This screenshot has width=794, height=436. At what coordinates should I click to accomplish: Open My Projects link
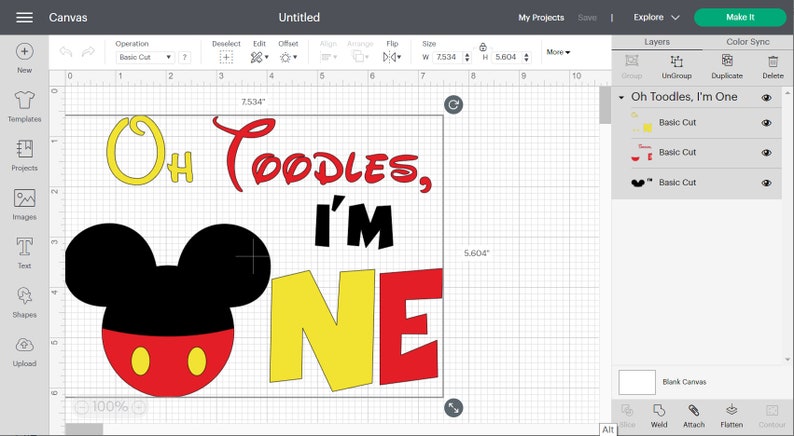tap(540, 17)
